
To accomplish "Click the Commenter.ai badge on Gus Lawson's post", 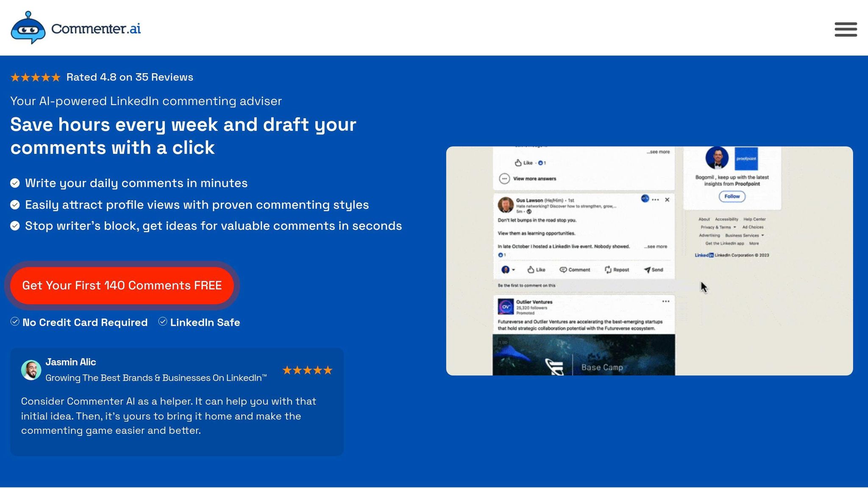I will coord(645,198).
